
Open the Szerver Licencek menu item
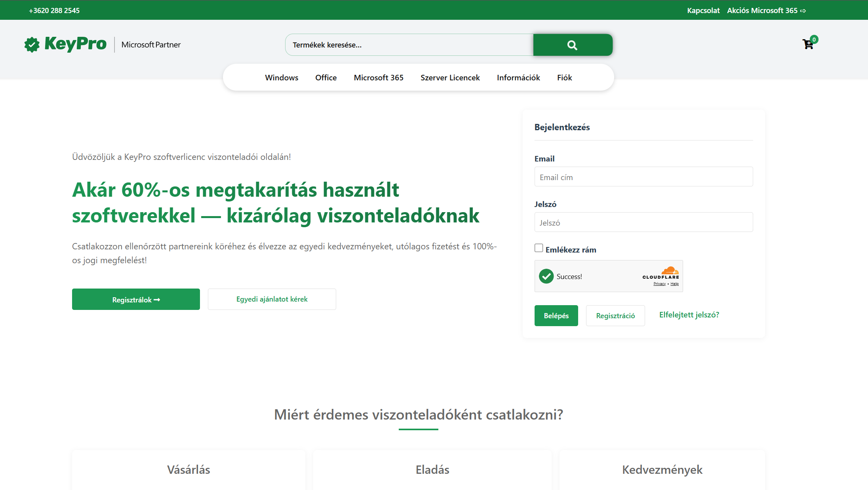click(450, 78)
